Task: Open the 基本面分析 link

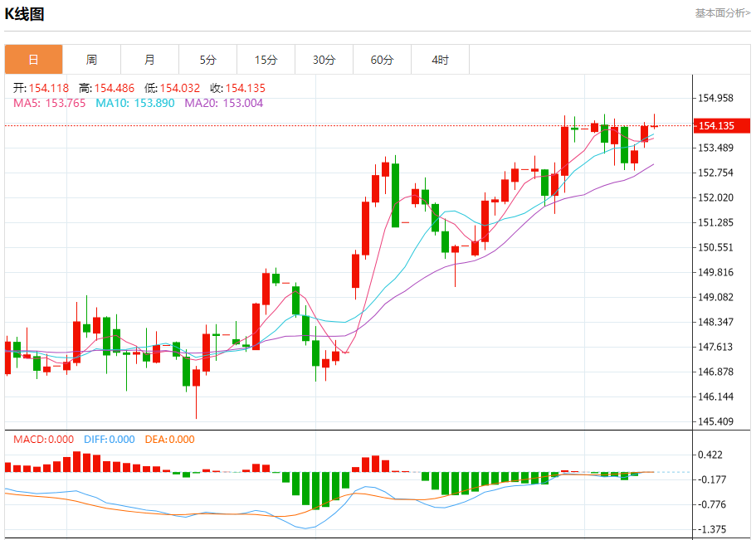Action: [x=722, y=13]
